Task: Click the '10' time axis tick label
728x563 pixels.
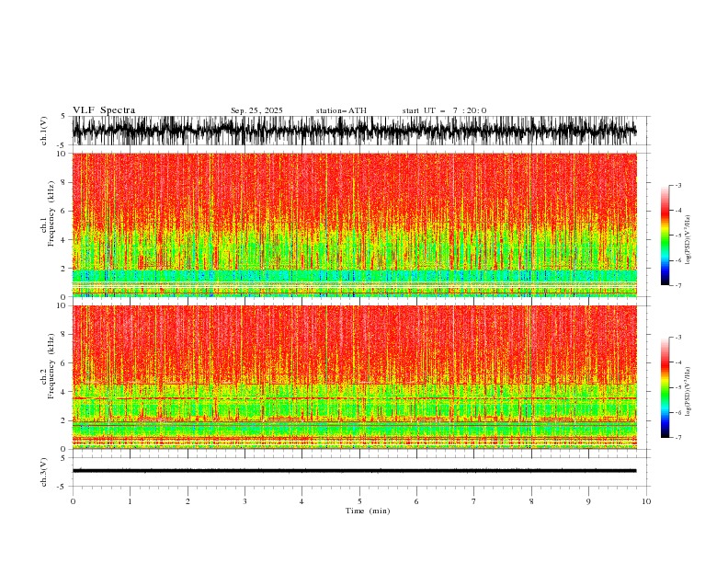Action: pyautogui.click(x=646, y=501)
